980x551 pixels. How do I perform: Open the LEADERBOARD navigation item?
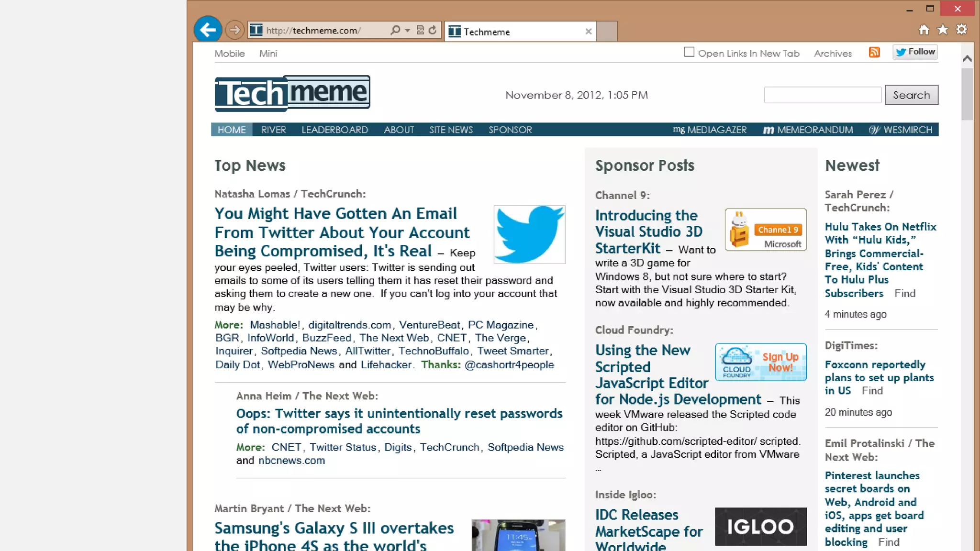334,130
